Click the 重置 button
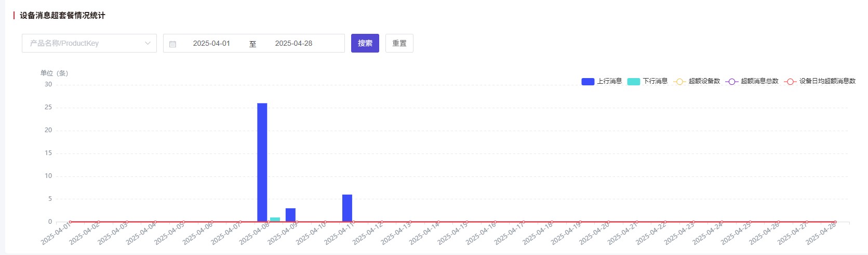 pyautogui.click(x=399, y=43)
